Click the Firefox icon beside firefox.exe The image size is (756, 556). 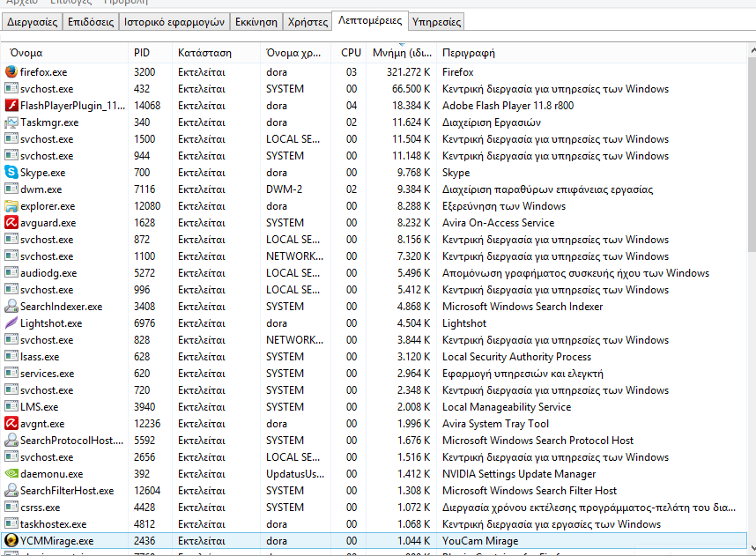(11, 72)
